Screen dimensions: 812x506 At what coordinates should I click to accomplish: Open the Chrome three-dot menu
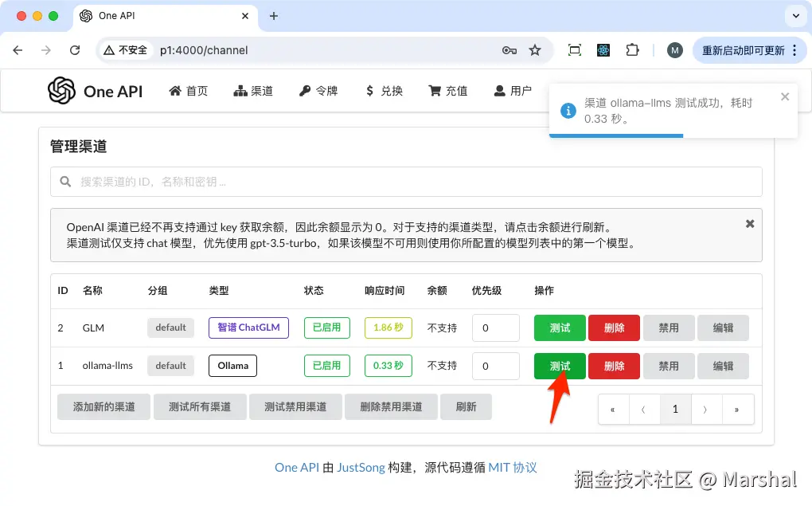pos(795,50)
